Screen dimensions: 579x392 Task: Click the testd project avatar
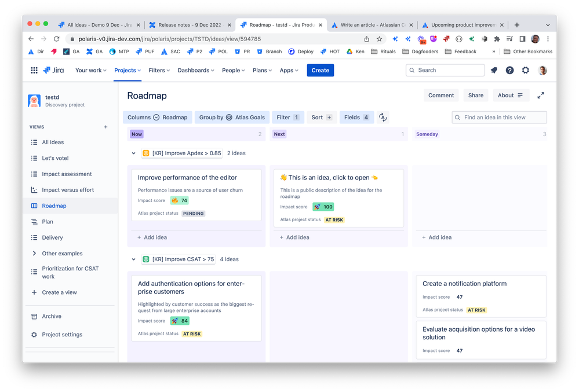point(34,101)
